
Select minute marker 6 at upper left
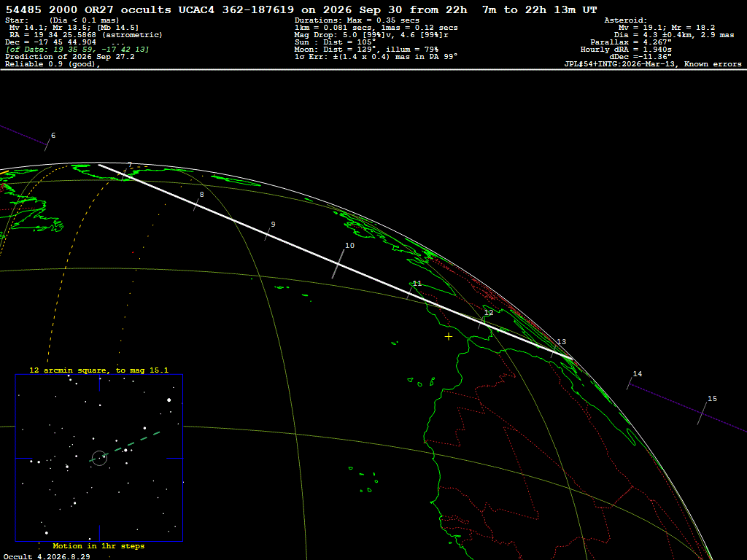(x=53, y=136)
